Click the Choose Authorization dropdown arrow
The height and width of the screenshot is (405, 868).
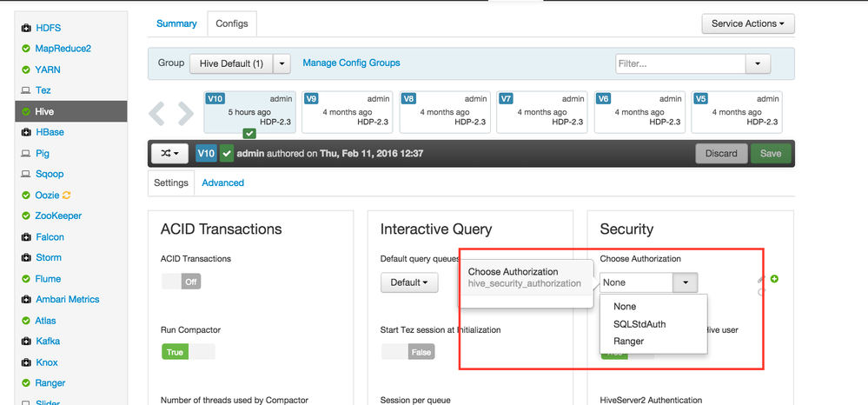[686, 282]
